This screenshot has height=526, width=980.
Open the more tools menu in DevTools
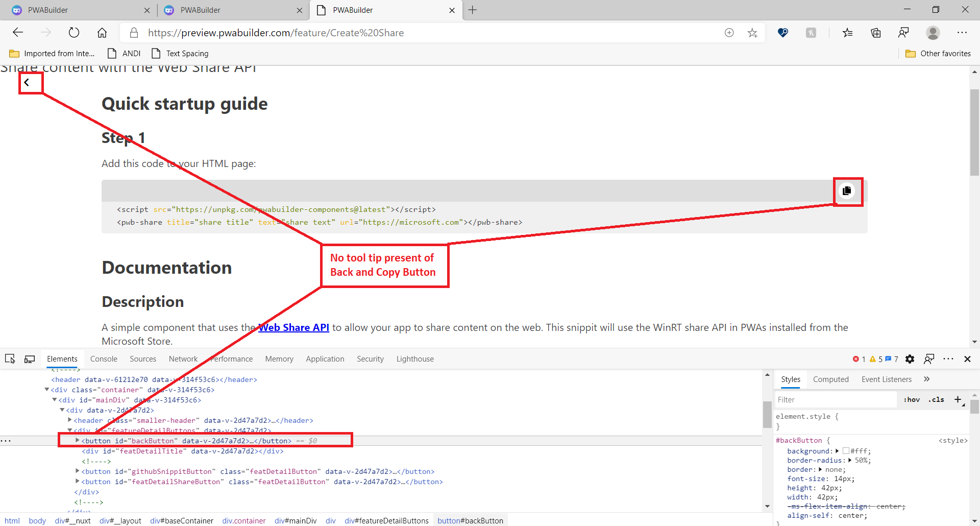point(949,358)
